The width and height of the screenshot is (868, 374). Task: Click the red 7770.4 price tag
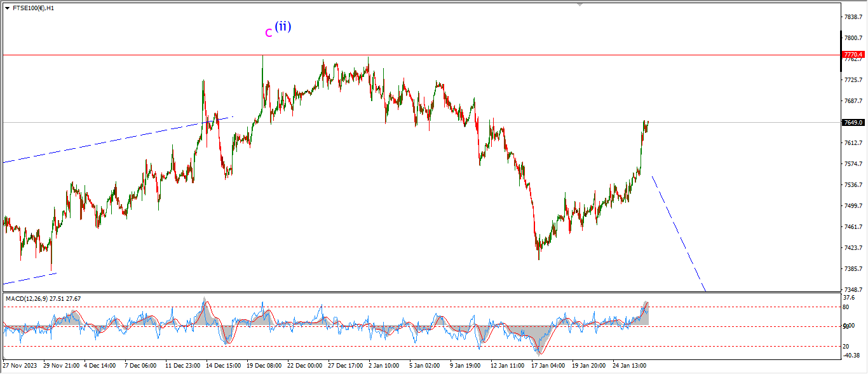(x=852, y=55)
